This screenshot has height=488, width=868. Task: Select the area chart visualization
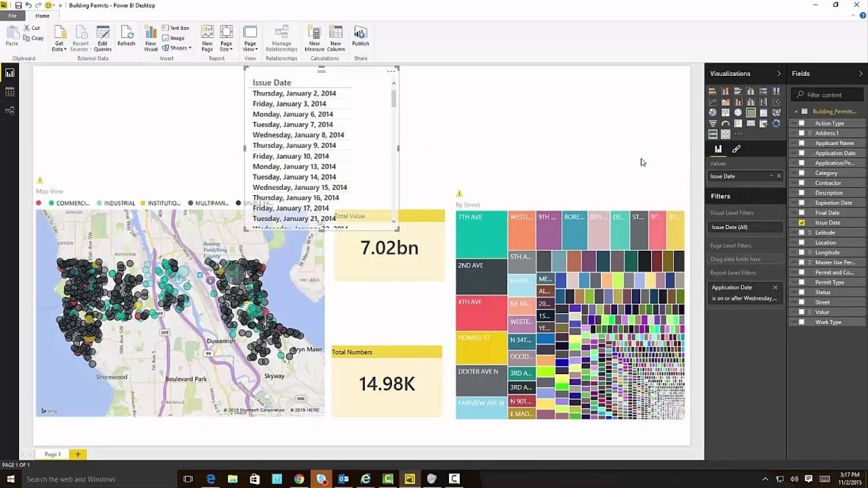click(726, 102)
